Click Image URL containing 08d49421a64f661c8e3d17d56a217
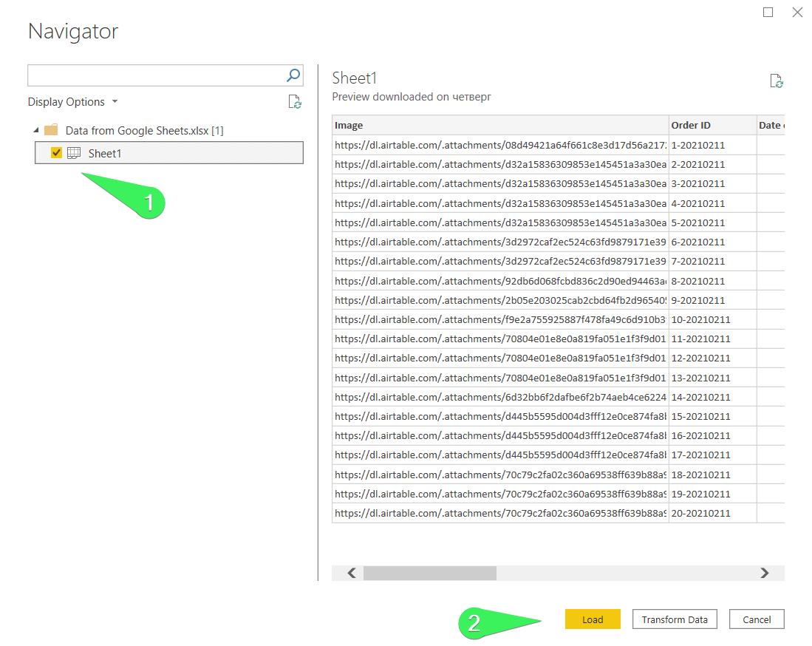This screenshot has height=646, width=812. (500, 145)
